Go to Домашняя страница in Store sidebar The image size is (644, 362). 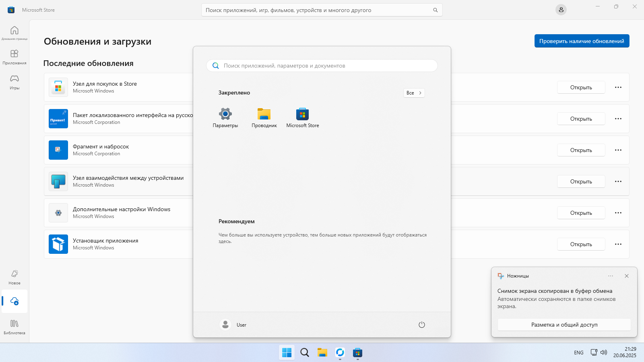click(x=14, y=33)
